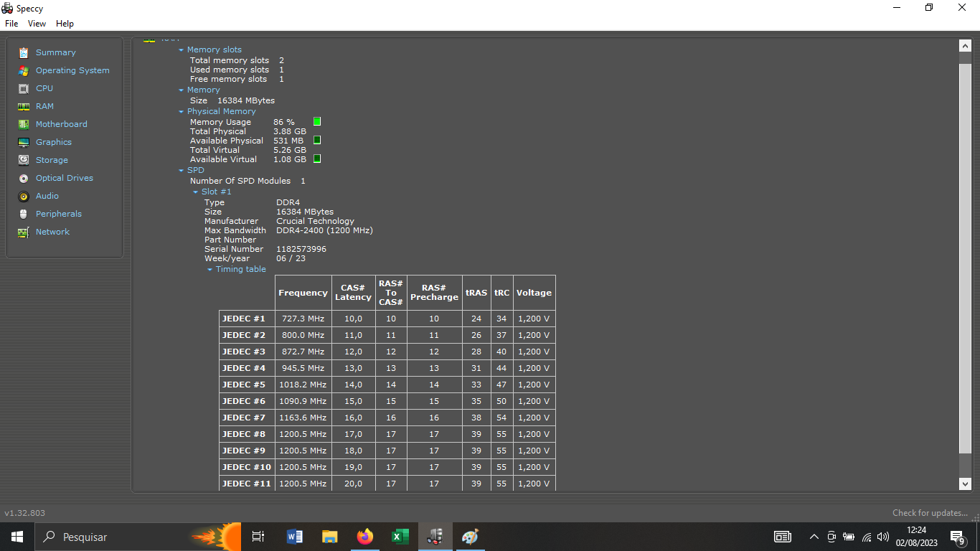This screenshot has height=551, width=980.
Task: Go to the Operating System section
Action: click(72, 70)
